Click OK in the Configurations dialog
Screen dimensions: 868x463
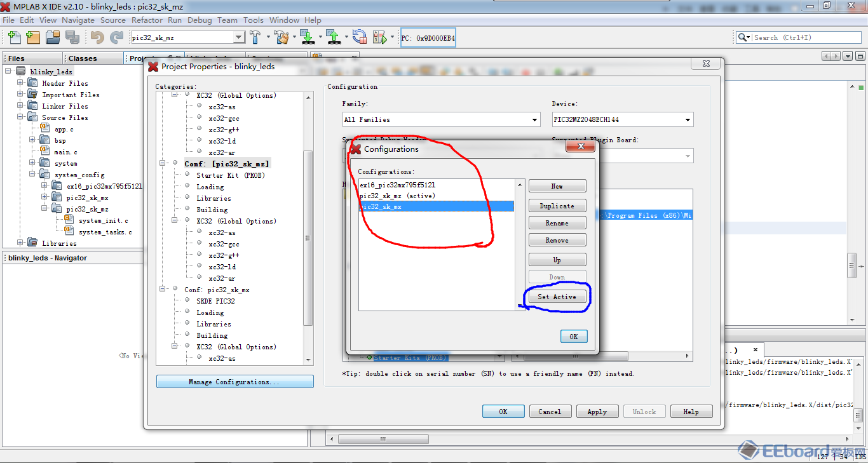coord(574,337)
